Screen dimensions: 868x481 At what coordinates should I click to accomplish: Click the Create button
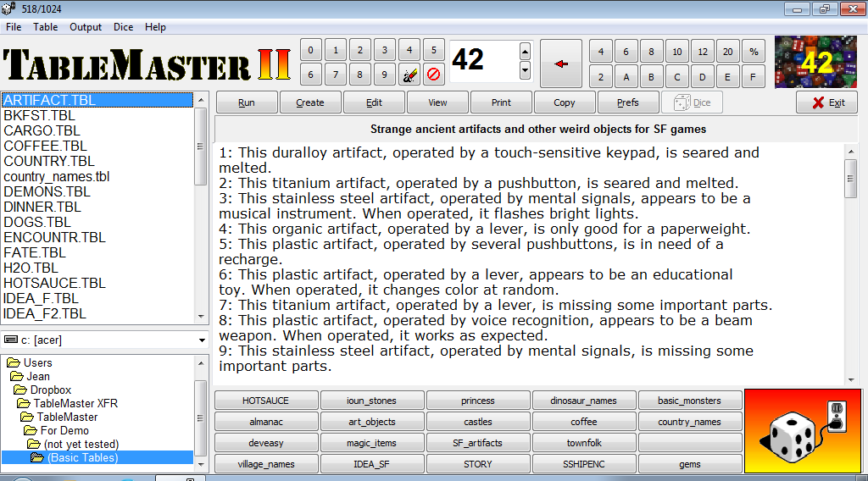[x=310, y=102]
